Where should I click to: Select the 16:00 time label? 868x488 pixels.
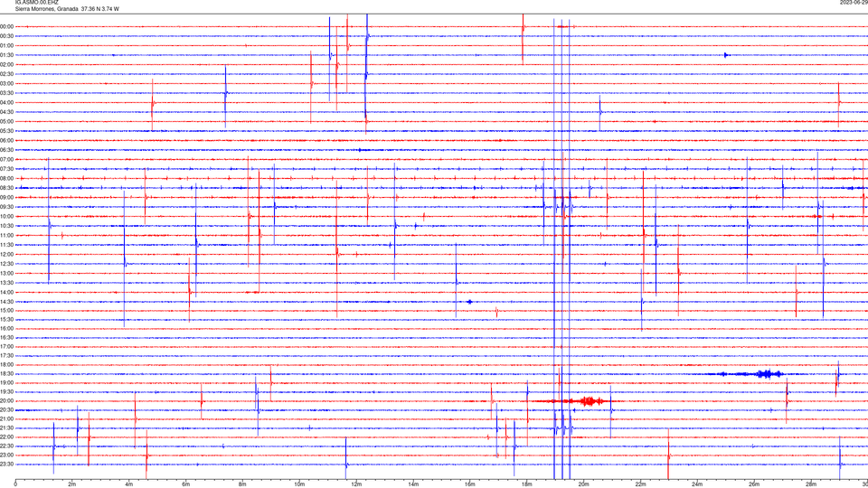6,329
